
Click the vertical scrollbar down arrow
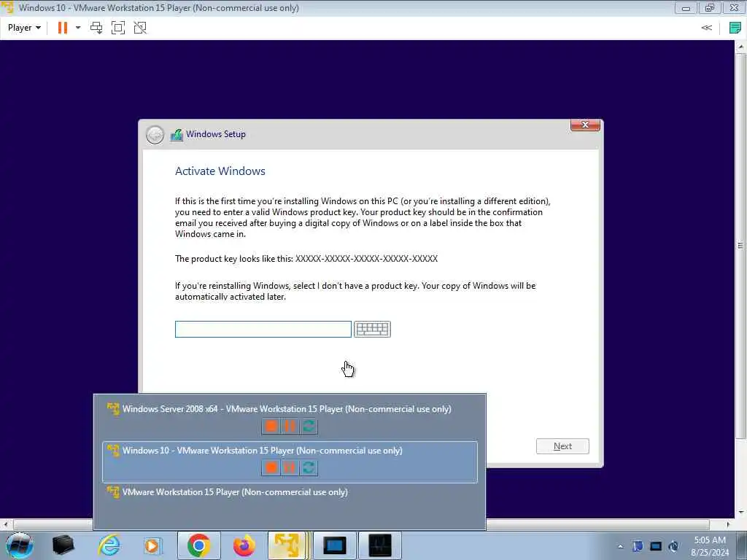coord(740,513)
